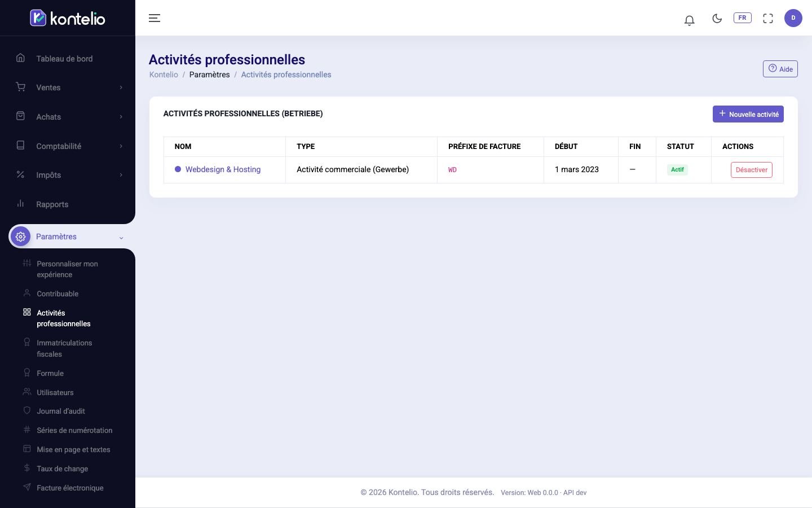
Task: Click the Kontelio logo
Action: click(68, 18)
